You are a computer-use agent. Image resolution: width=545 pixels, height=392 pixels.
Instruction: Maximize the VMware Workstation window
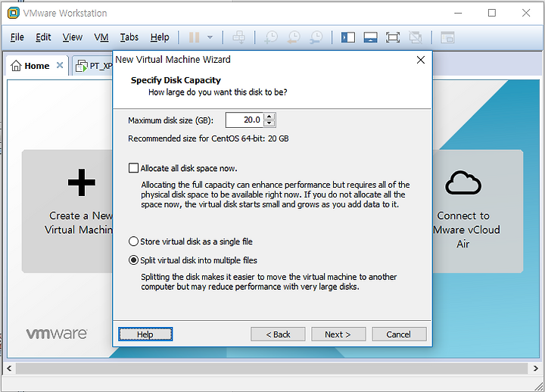[x=492, y=13]
